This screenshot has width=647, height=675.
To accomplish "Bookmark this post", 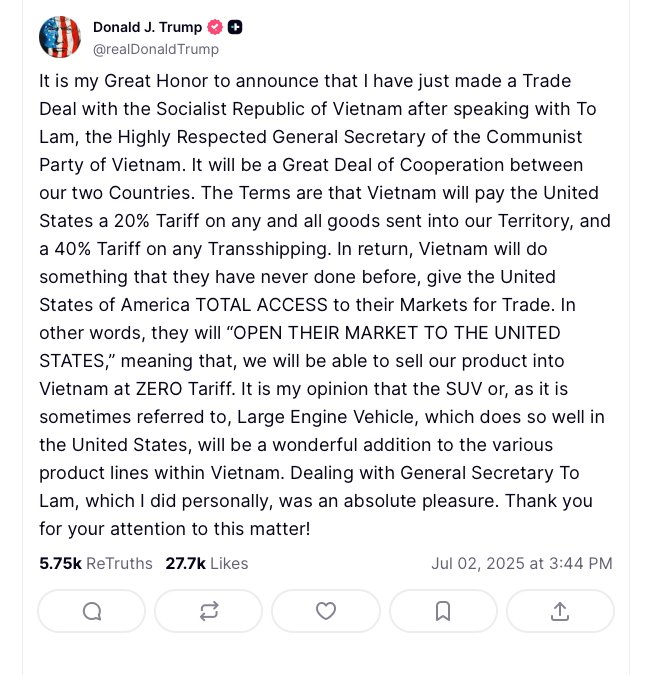I will (x=443, y=611).
